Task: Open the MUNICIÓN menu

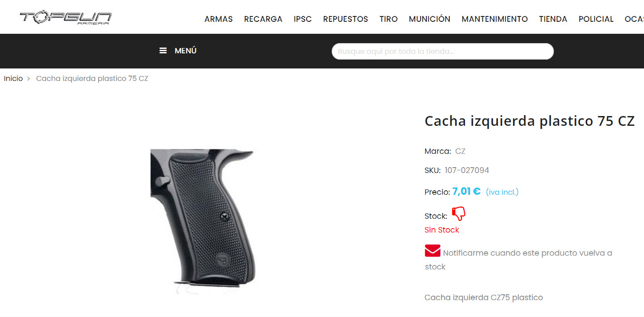Action: (429, 19)
